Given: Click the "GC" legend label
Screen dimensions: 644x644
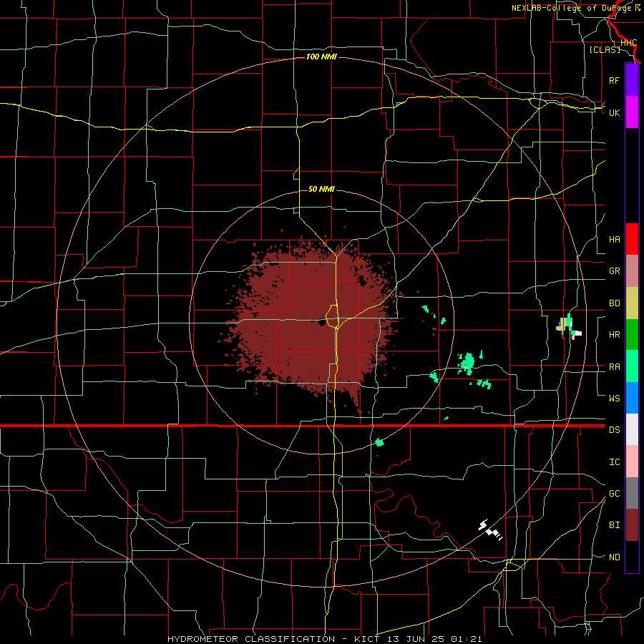Looking at the screenshot, I should click(614, 494).
